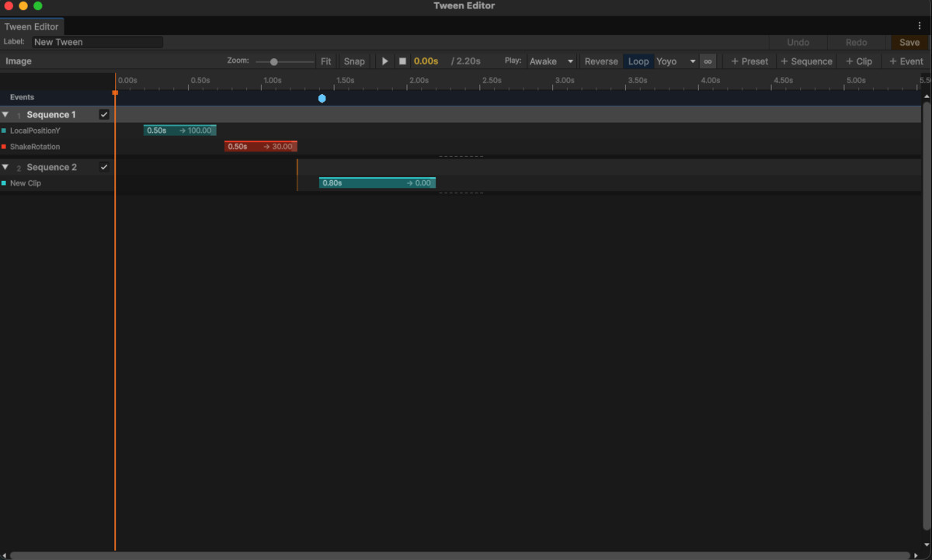Toggle the Snap option
This screenshot has height=560, width=932.
354,61
